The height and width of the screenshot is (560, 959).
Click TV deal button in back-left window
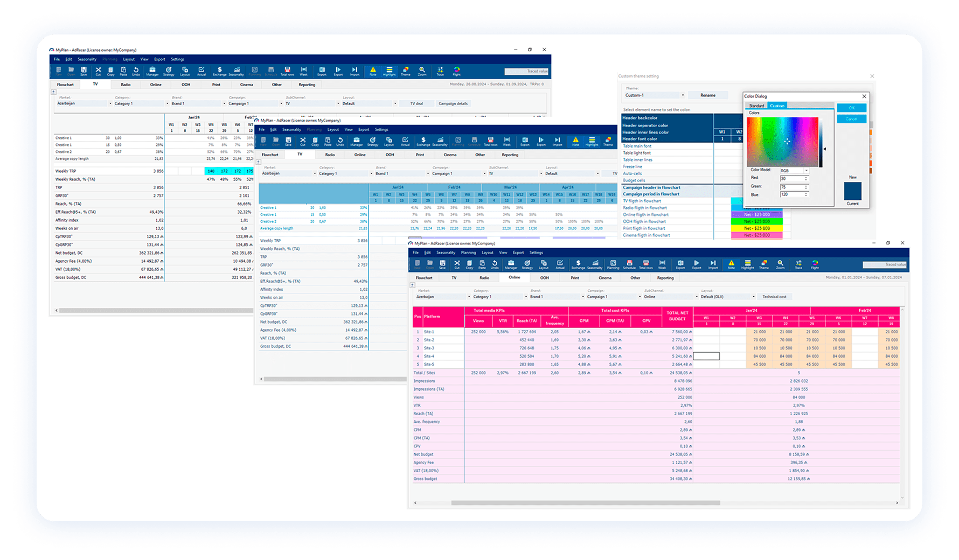[416, 103]
